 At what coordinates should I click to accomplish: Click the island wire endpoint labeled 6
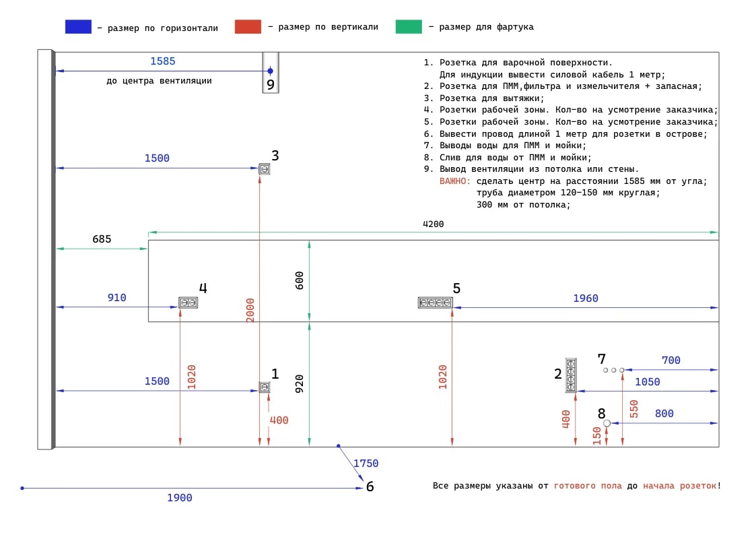(x=370, y=486)
